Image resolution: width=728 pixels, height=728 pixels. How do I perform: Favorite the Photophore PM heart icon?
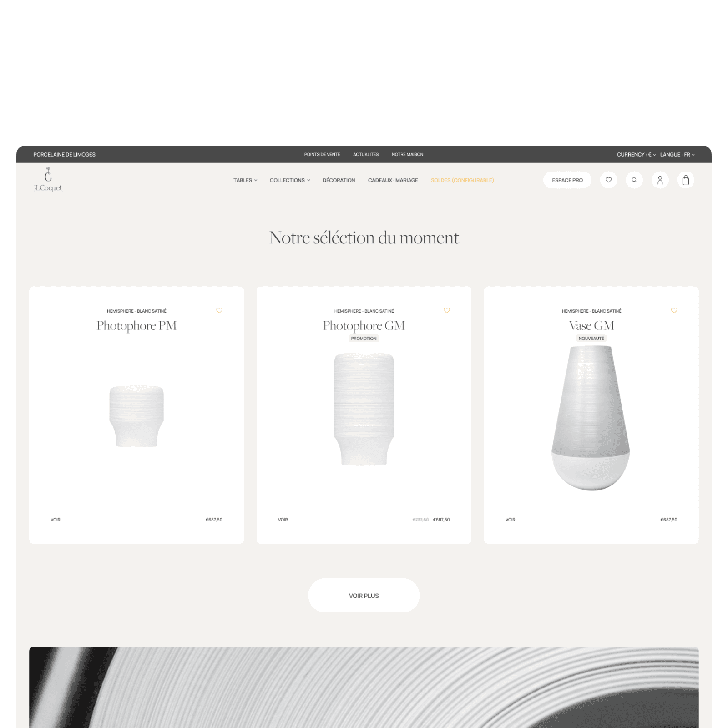click(219, 310)
